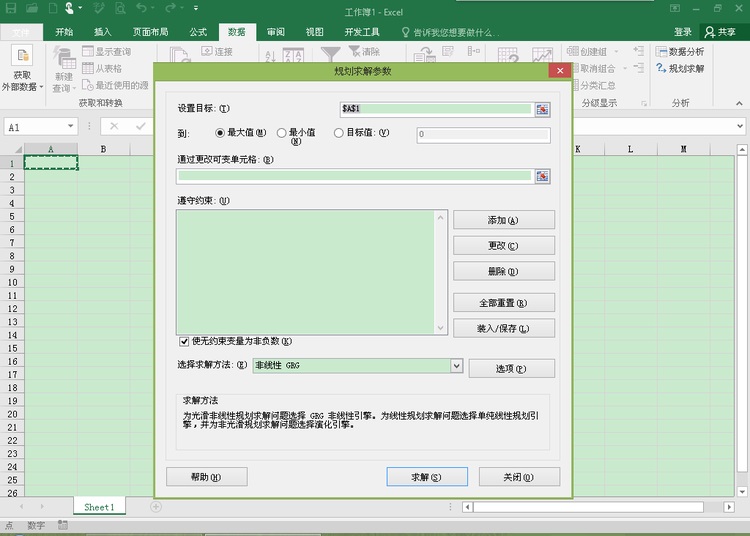Click range selector icon for variable cells

pyautogui.click(x=542, y=176)
